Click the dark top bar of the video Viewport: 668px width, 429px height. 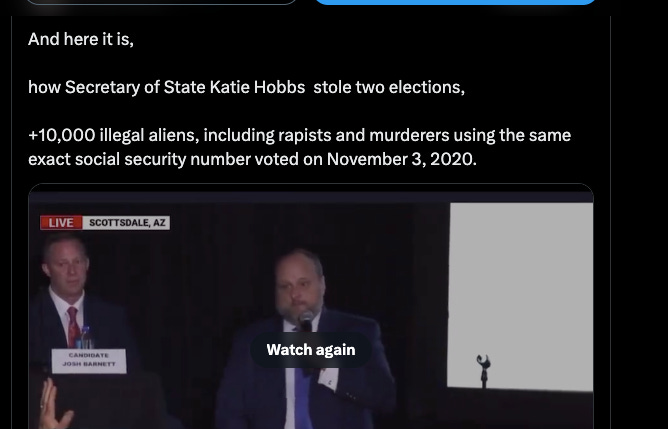click(311, 196)
